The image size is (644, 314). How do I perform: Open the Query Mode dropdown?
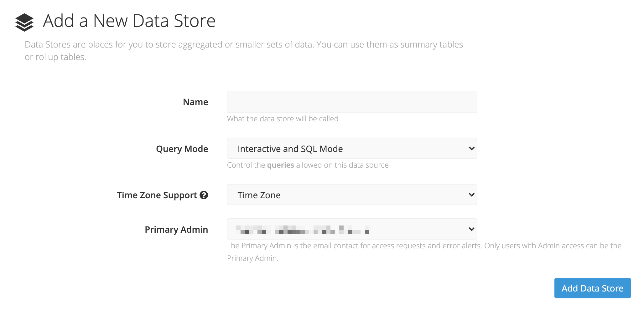pos(352,149)
